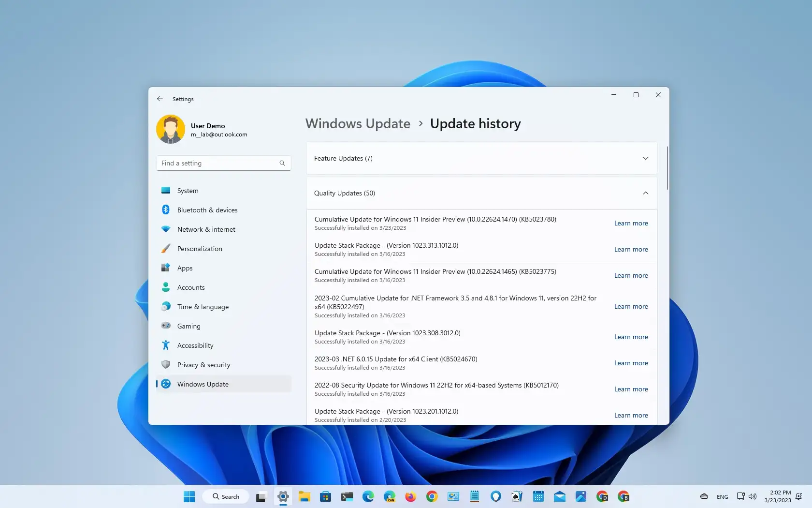The image size is (812, 508).
Task: Open Accessibility settings
Action: 224,345
